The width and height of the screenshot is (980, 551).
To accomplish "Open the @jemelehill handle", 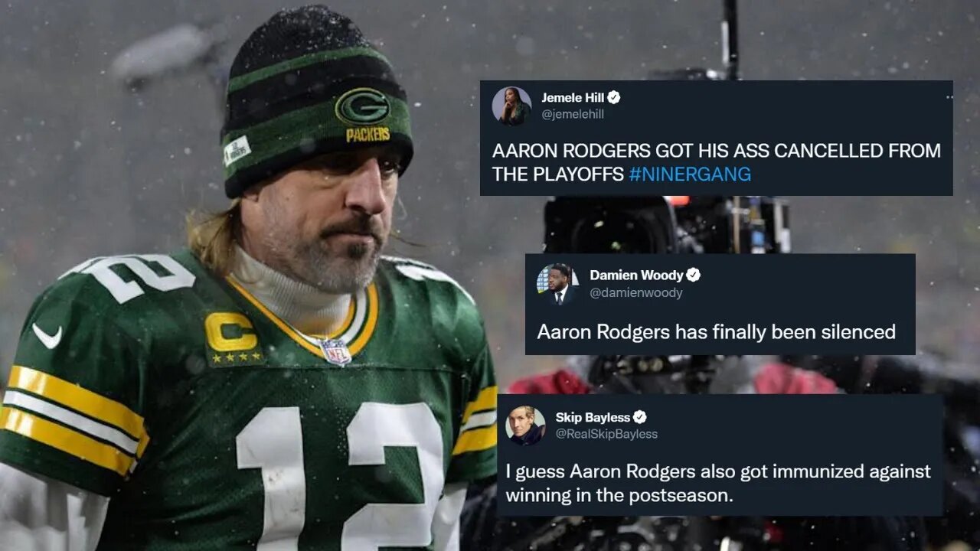I will 573,114.
